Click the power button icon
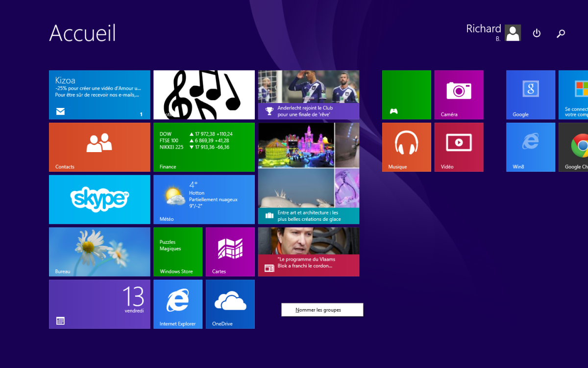The width and height of the screenshot is (588, 368). pos(537,33)
